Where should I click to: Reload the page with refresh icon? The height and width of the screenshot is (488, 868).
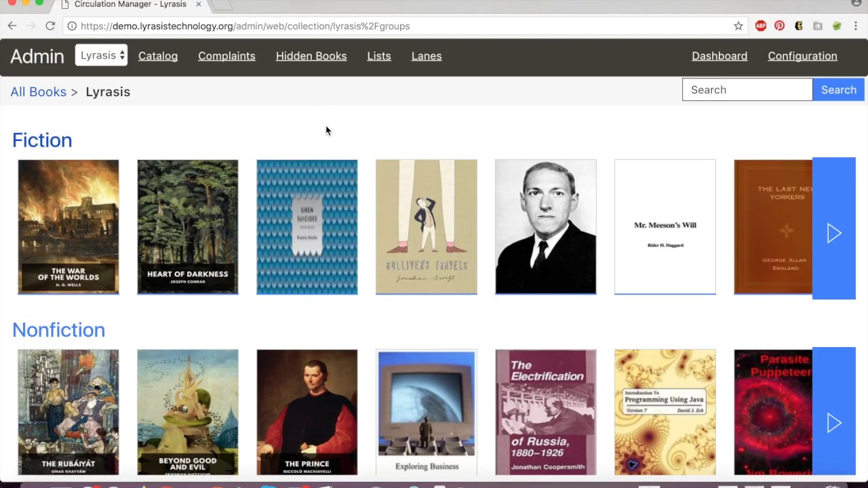coord(50,26)
